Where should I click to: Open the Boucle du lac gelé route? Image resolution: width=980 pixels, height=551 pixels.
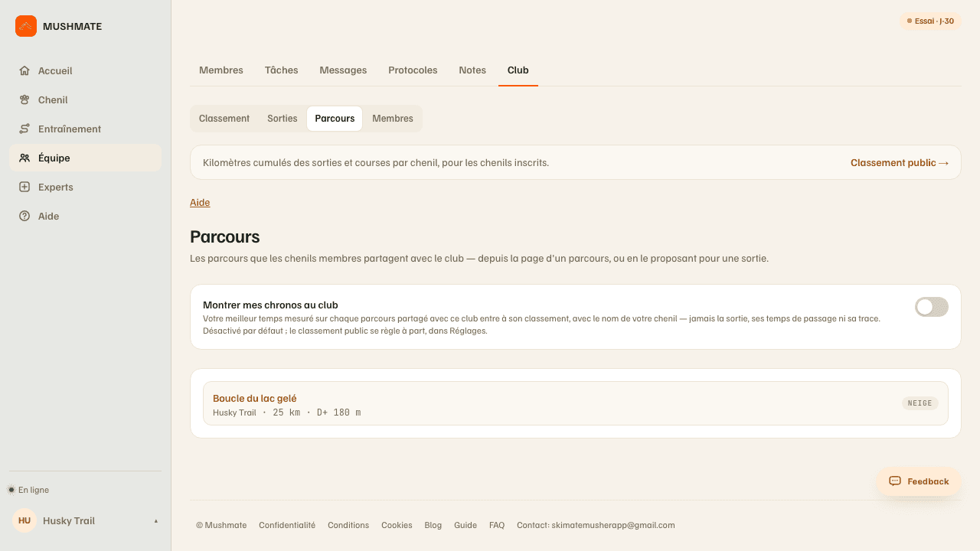point(576,403)
